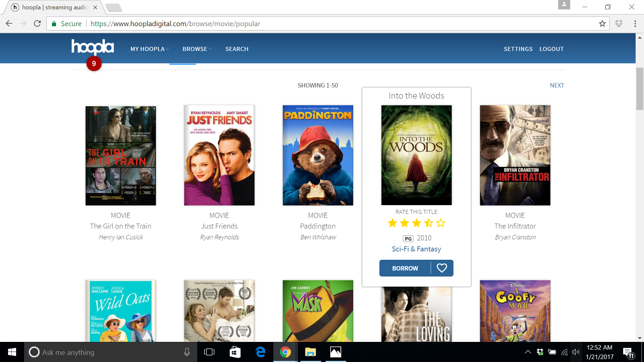View actor Ryan Reynolds
Screen dimensions: 644x362
pyautogui.click(x=220, y=237)
